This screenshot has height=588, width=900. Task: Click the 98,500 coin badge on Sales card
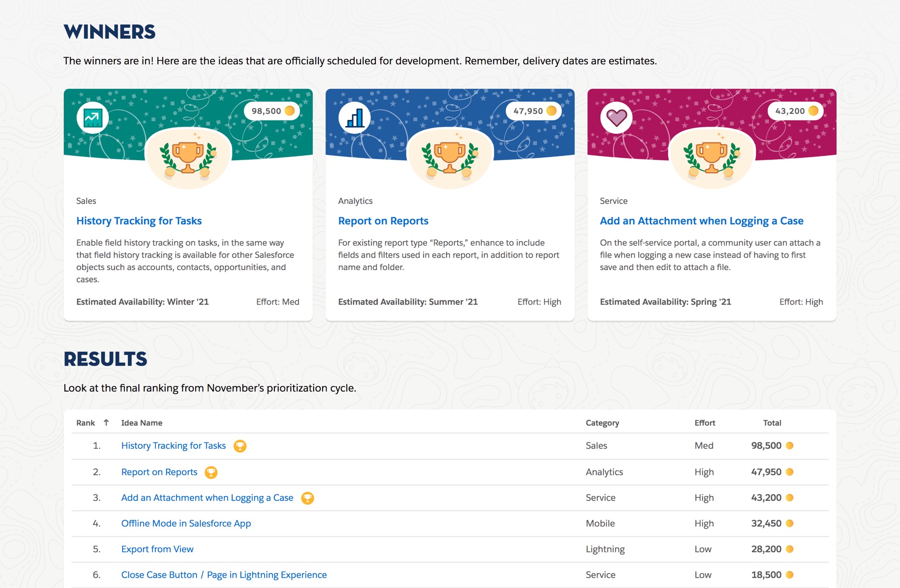[272, 111]
